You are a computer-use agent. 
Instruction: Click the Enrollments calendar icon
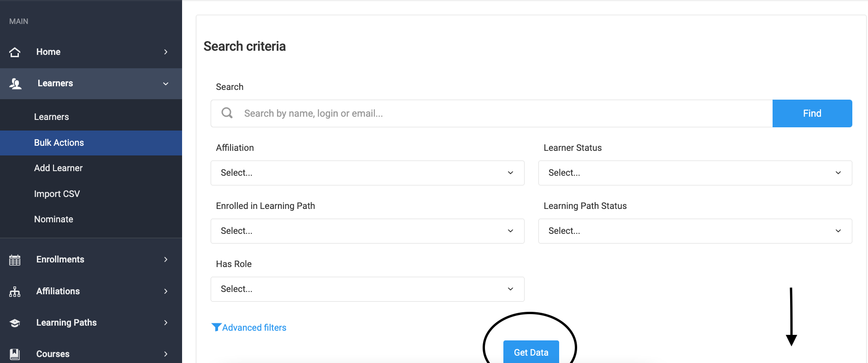[15, 260]
